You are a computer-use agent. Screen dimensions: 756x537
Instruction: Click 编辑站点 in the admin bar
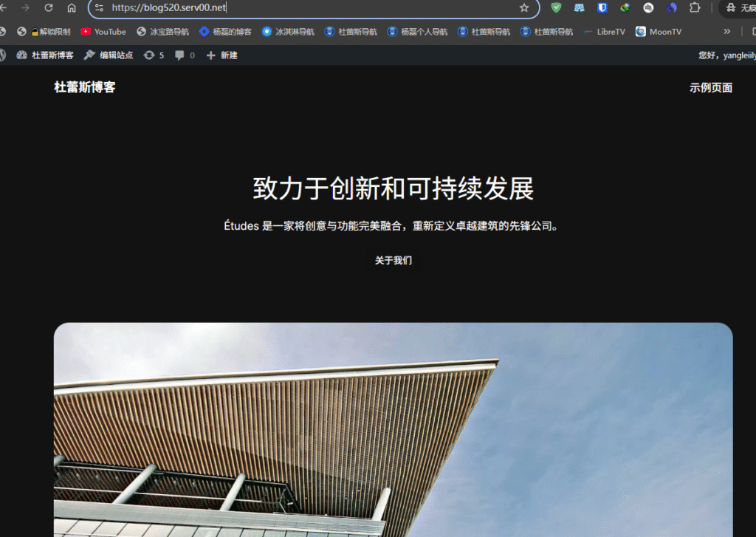pos(109,55)
